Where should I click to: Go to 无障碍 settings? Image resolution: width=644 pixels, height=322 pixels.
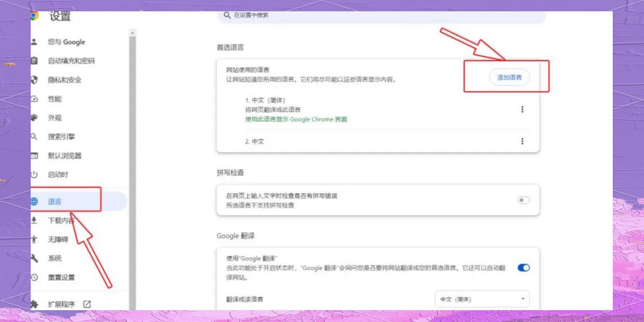[58, 239]
